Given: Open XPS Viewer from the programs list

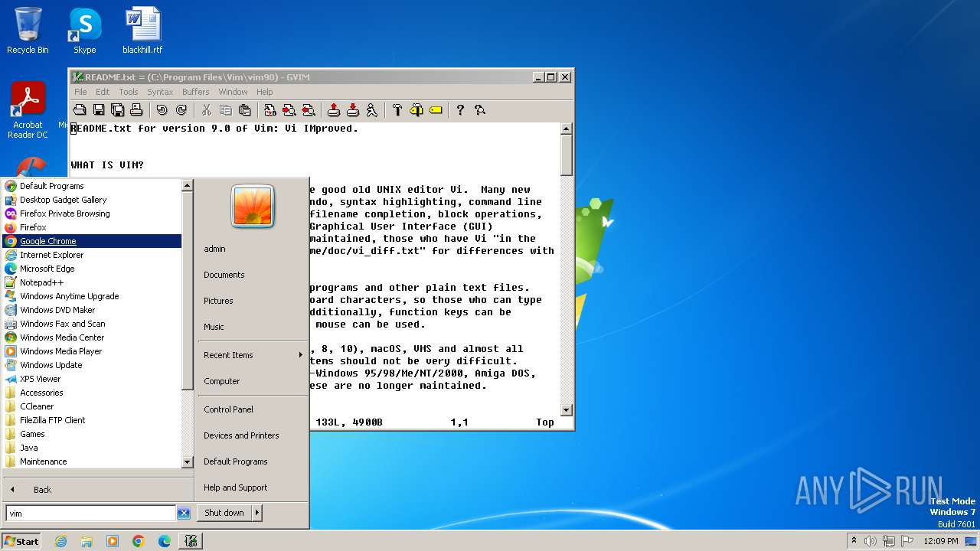Looking at the screenshot, I should point(92,379).
